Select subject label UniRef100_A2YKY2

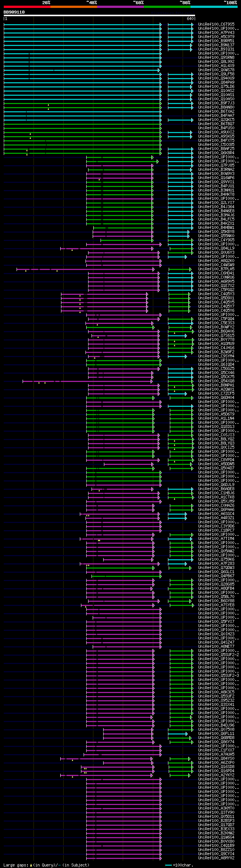(x=216, y=775)
